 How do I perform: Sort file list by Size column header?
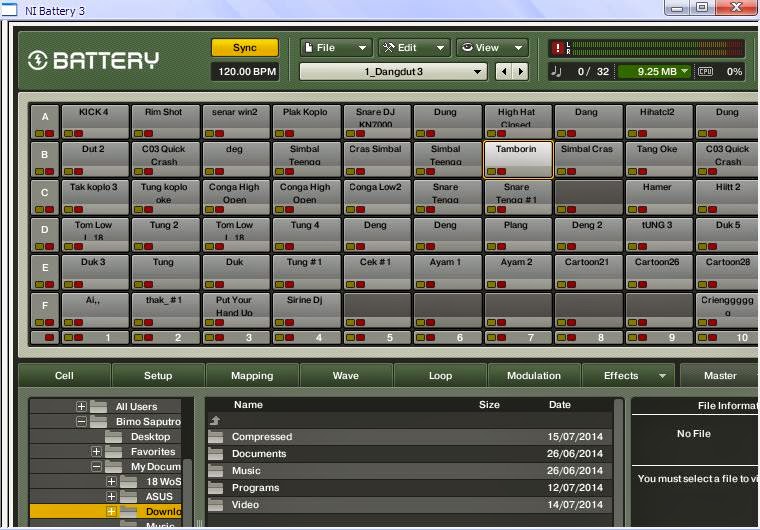(x=489, y=405)
